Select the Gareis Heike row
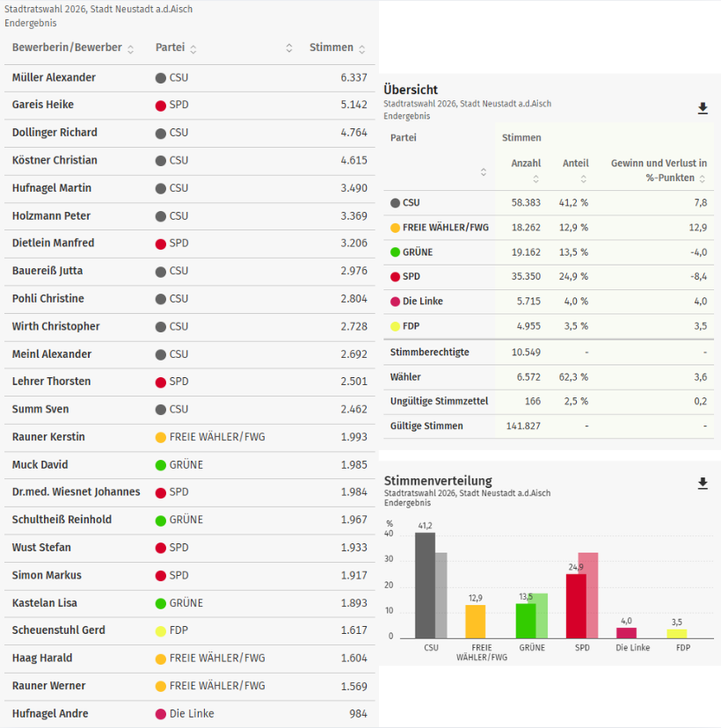Viewport: 721px width, 728px height. point(189,105)
